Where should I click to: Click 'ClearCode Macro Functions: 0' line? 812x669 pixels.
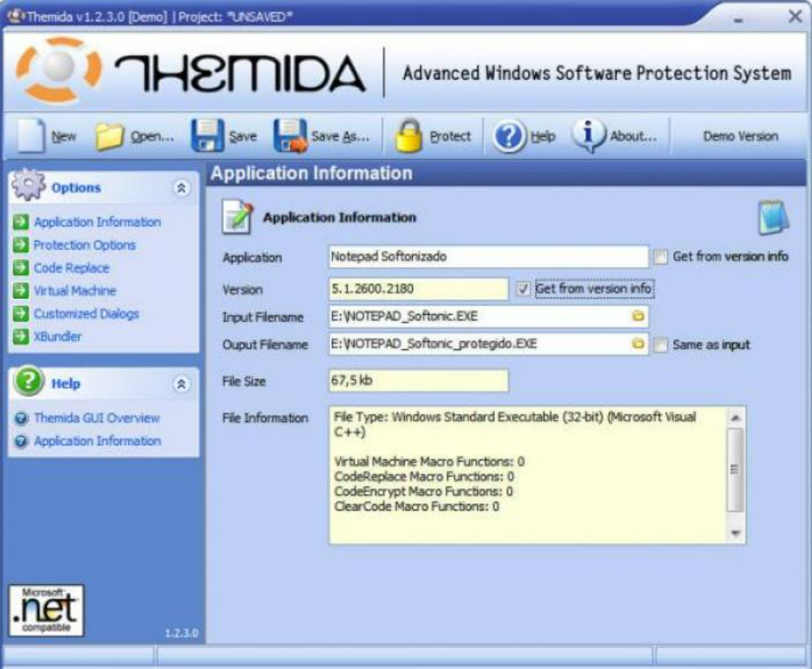417,506
